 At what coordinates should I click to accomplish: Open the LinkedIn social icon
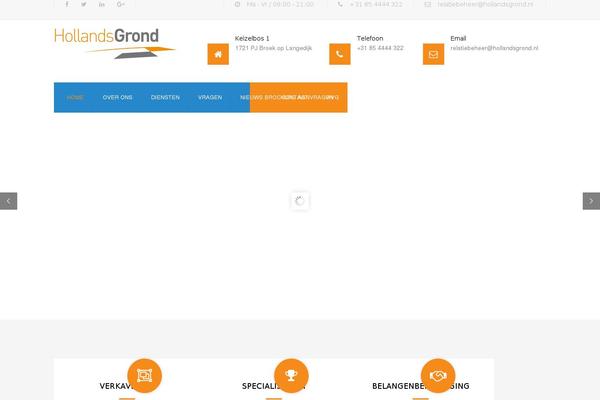tap(102, 4)
